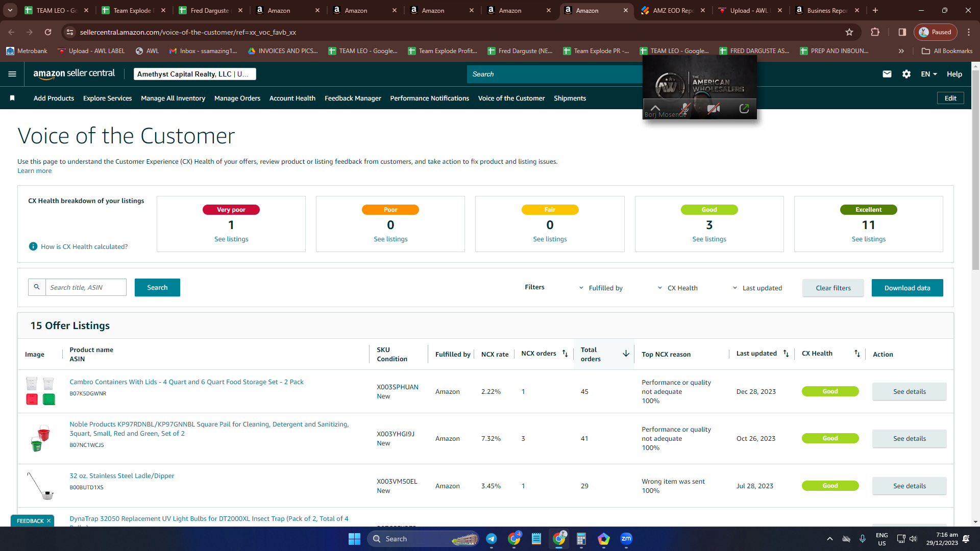This screenshot has height=551, width=980.
Task: Open the Manage Orders menu item
Action: 237,98
